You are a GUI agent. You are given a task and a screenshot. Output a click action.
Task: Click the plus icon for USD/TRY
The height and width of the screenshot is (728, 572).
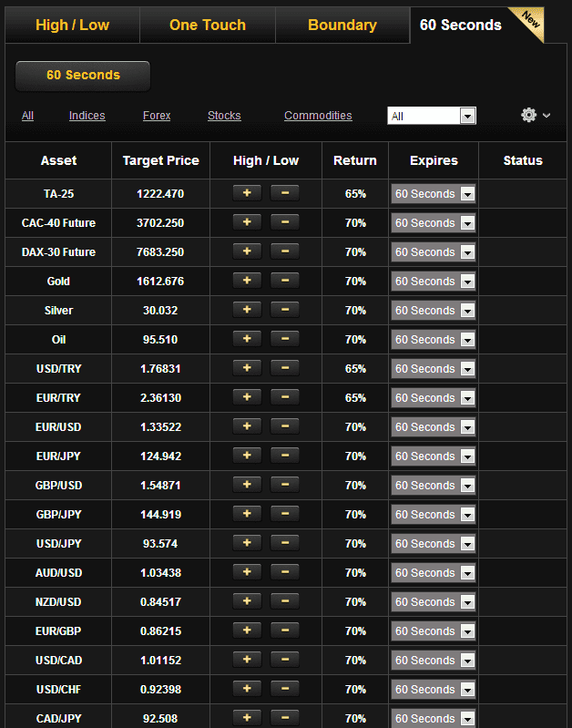(246, 368)
